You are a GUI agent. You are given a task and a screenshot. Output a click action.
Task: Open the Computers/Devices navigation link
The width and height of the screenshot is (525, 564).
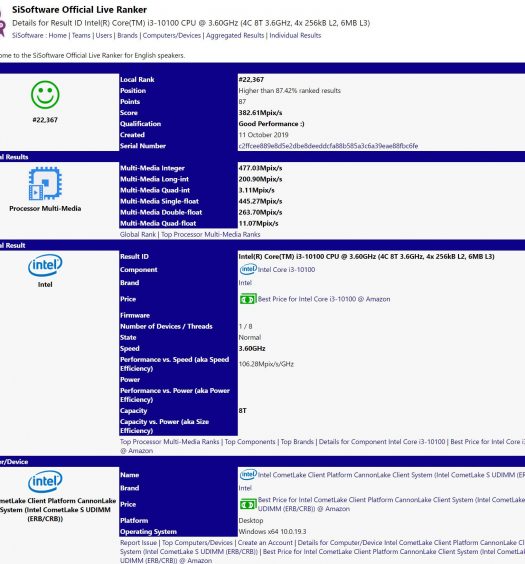(172, 35)
